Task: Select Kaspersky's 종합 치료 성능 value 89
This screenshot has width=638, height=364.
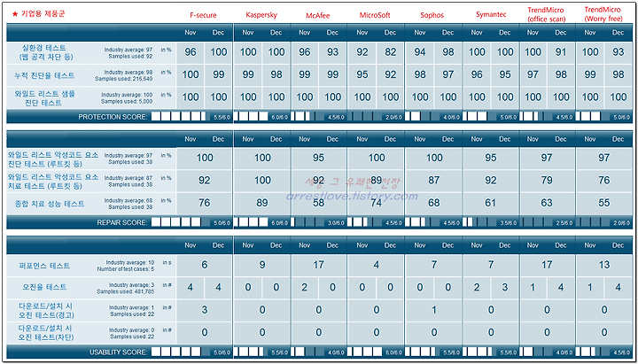Action: coord(262,203)
